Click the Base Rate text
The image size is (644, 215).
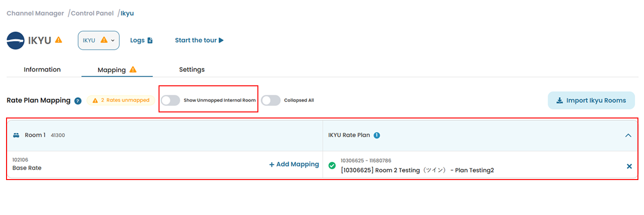click(27, 168)
